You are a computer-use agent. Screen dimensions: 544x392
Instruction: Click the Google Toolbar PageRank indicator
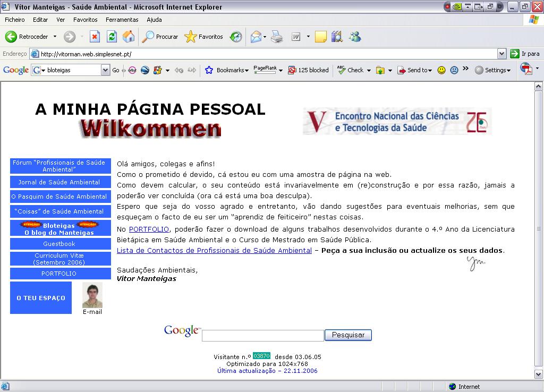(265, 70)
